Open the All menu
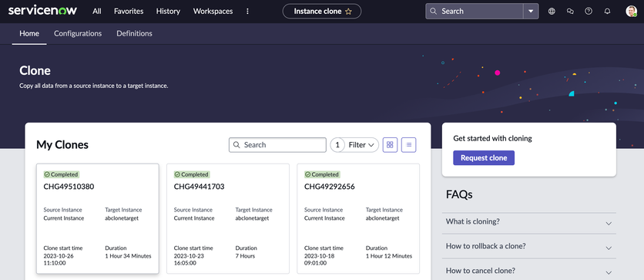 (97, 12)
